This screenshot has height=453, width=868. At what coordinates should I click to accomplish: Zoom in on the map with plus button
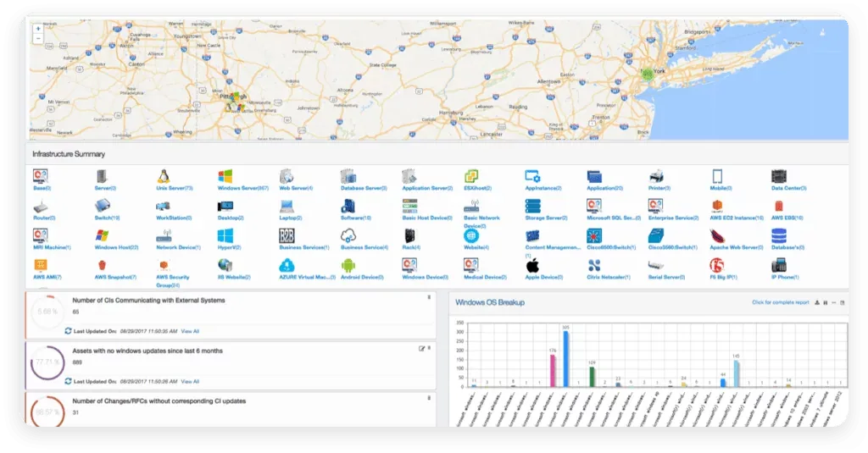point(38,29)
